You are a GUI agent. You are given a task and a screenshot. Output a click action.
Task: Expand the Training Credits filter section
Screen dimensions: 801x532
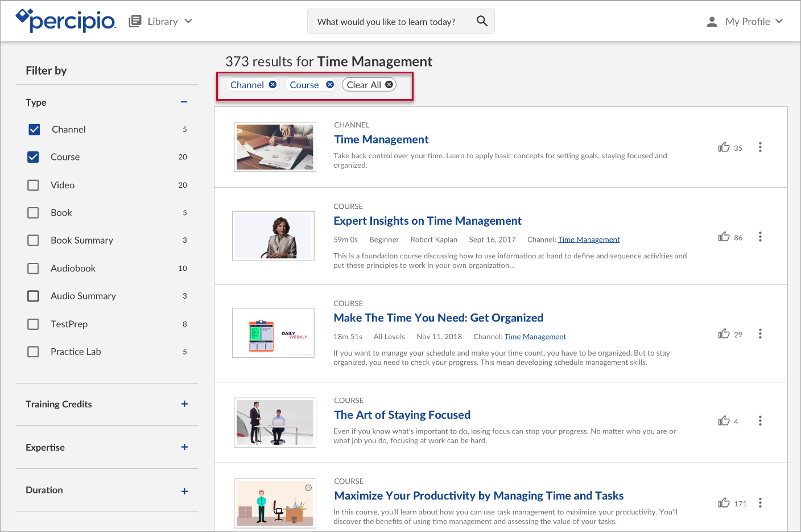pyautogui.click(x=184, y=404)
